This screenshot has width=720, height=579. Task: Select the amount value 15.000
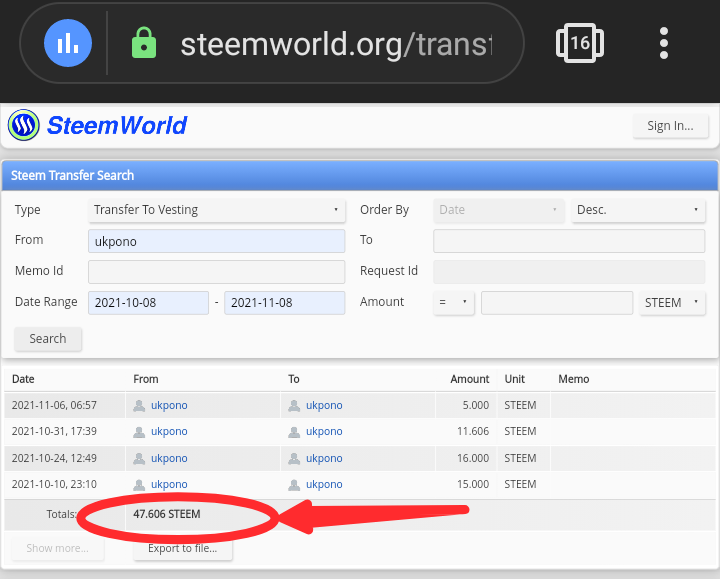pyautogui.click(x=473, y=484)
